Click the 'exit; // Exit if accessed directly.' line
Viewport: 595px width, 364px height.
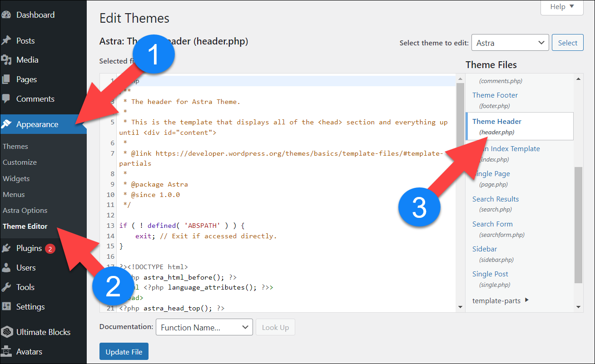(x=206, y=236)
